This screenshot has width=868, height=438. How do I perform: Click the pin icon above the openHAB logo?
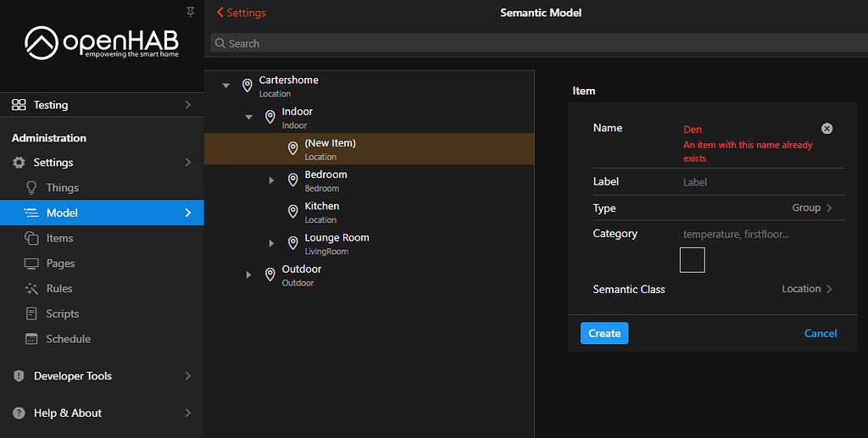coord(190,11)
